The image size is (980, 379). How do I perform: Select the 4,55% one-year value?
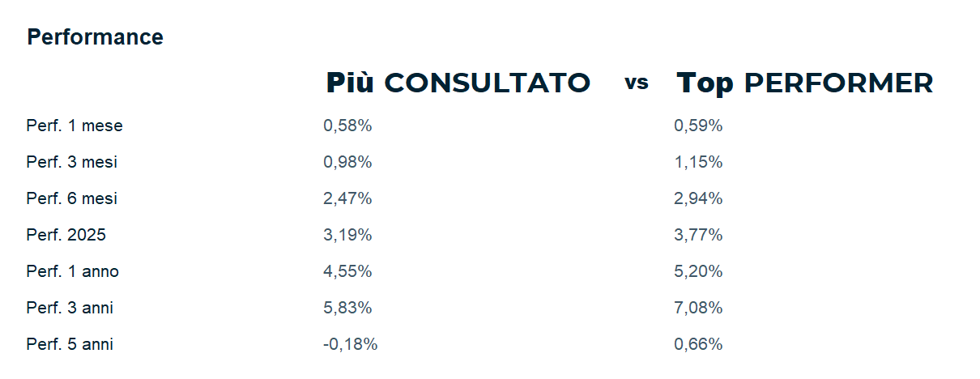(x=347, y=271)
